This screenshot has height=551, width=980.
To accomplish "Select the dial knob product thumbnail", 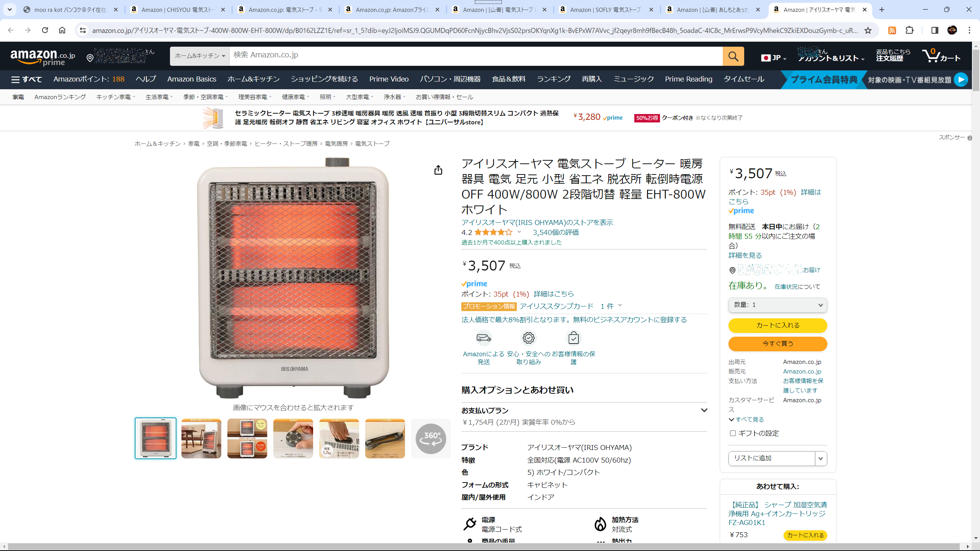I will click(x=293, y=439).
